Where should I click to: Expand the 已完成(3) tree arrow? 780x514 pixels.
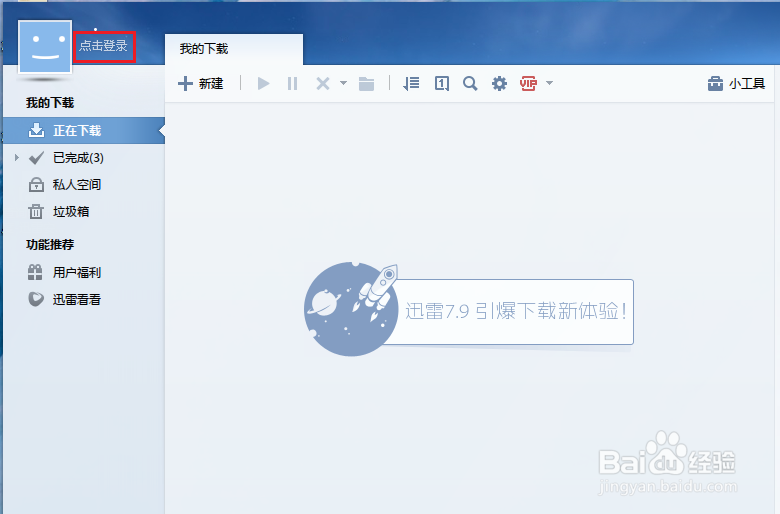(x=17, y=158)
